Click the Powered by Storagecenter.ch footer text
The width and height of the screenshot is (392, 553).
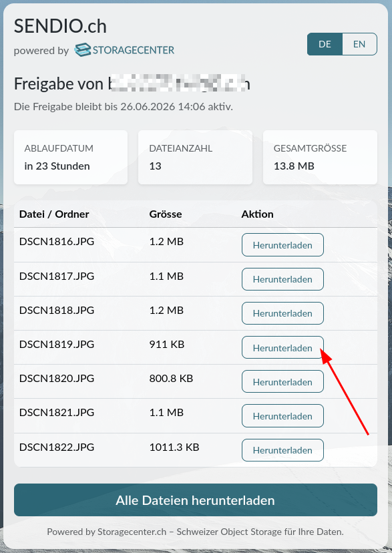[195, 532]
